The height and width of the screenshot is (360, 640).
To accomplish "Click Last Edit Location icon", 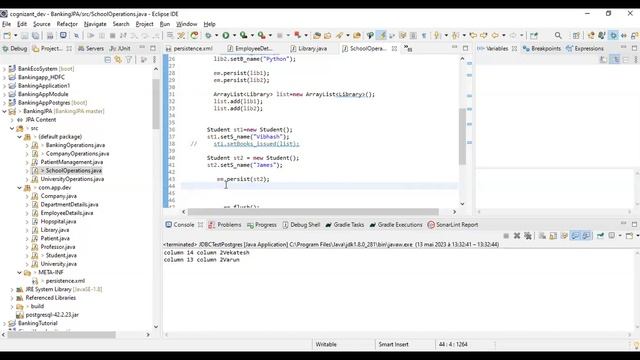I will [x=473, y=36].
